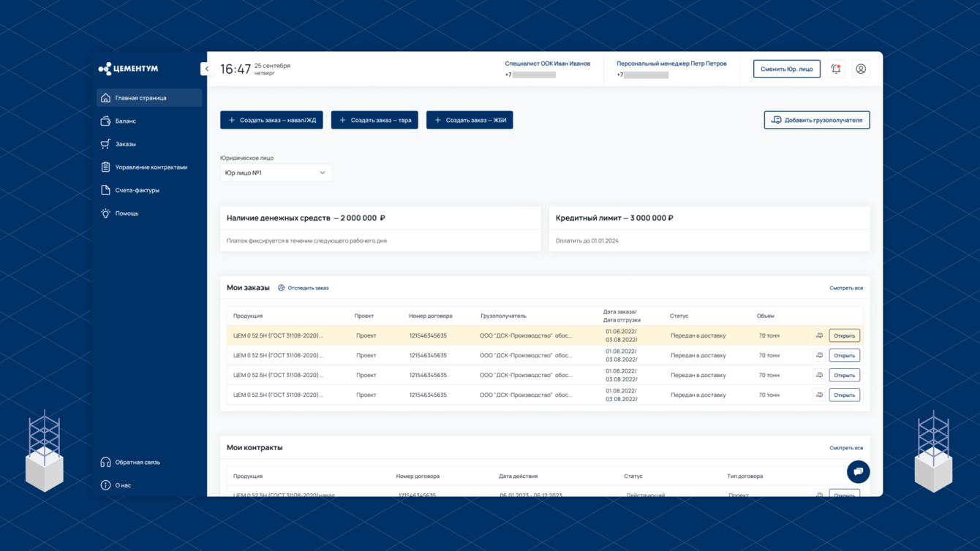Go to Главная страница
The image size is (980, 551).
[149, 98]
